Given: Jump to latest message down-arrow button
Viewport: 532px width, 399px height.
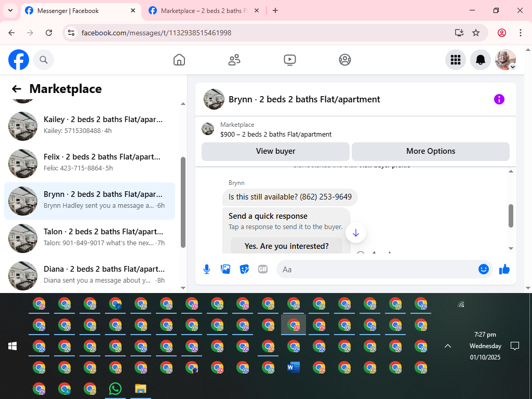Looking at the screenshot, I should pos(355,233).
